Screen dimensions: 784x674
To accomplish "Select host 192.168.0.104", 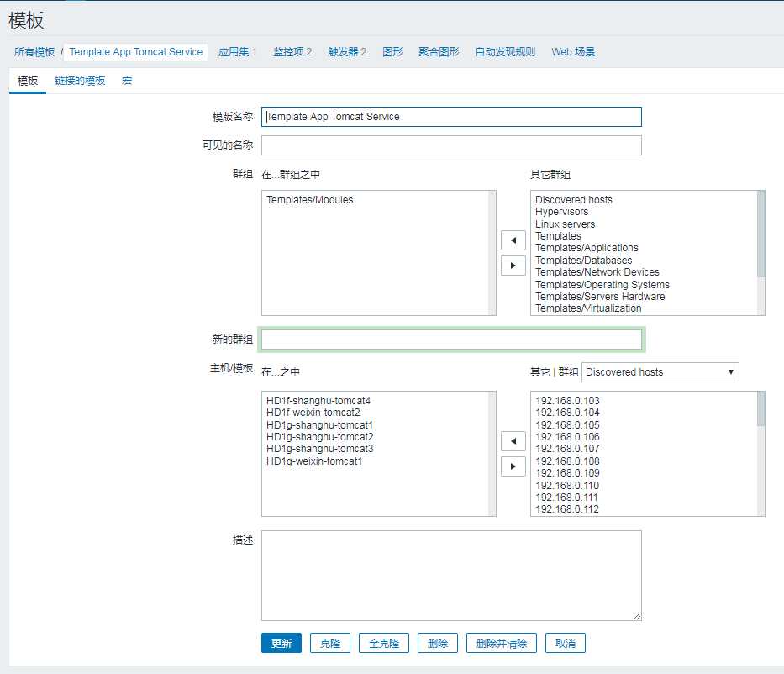I will pyautogui.click(x=567, y=413).
